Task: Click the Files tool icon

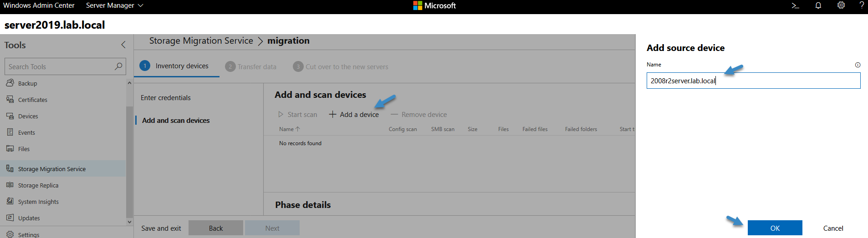Action: pyautogui.click(x=10, y=148)
